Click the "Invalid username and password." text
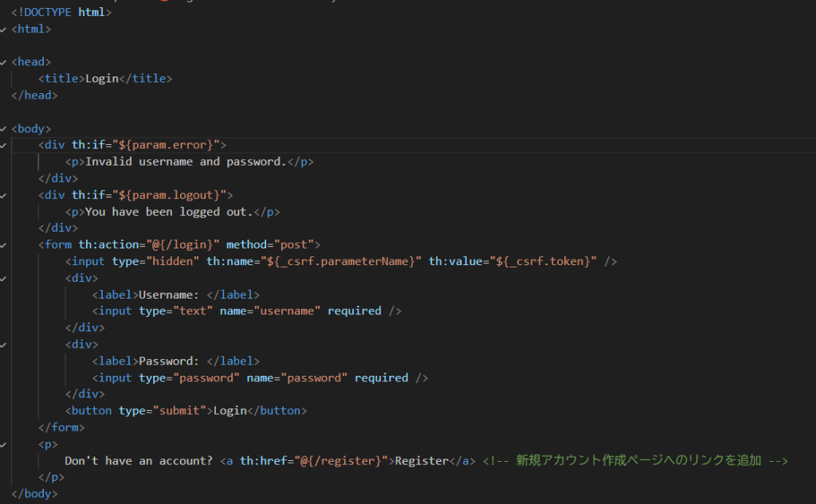816x504 pixels. point(185,162)
